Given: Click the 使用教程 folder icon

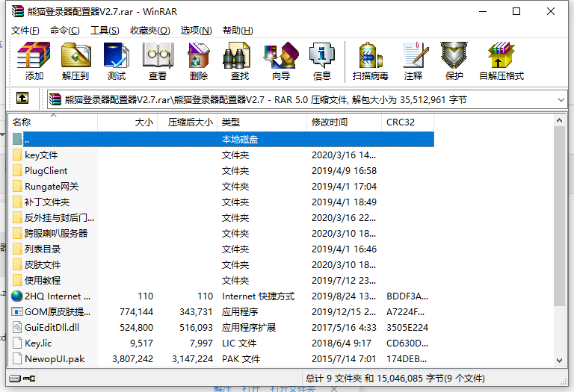Looking at the screenshot, I should tap(17, 281).
